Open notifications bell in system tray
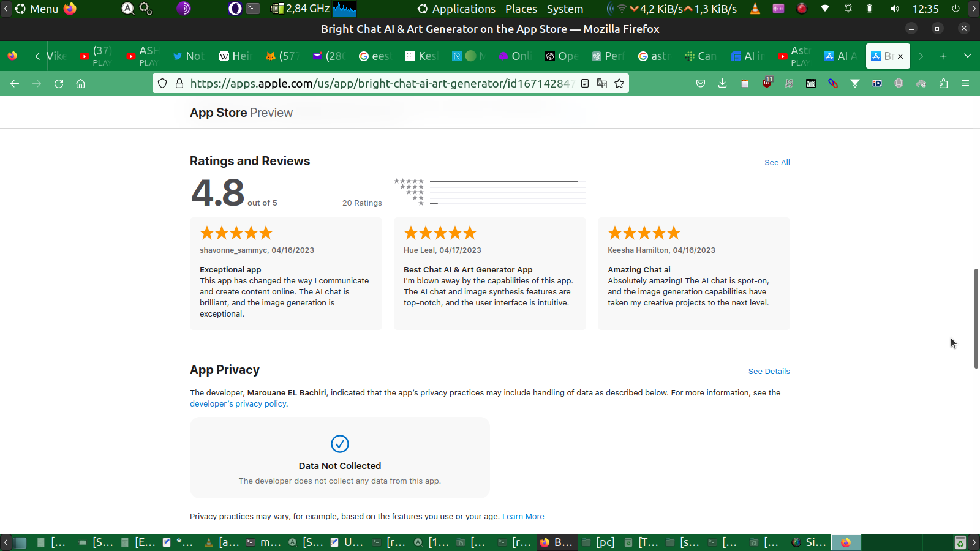980x551 pixels. pyautogui.click(x=848, y=9)
